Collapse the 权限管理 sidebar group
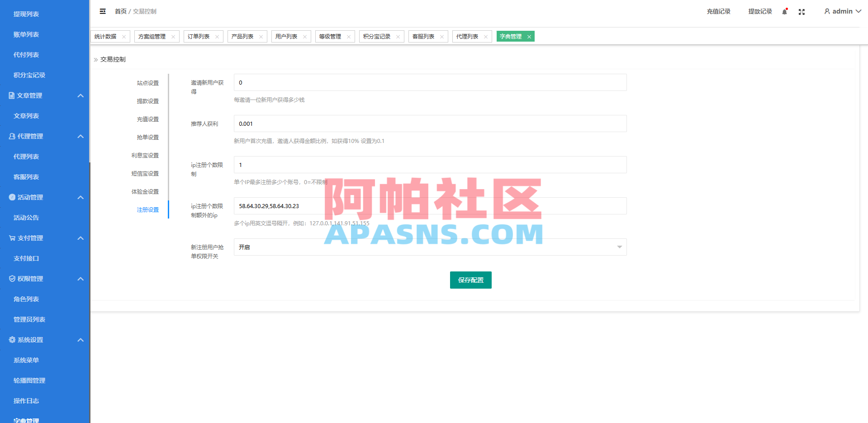 point(81,279)
